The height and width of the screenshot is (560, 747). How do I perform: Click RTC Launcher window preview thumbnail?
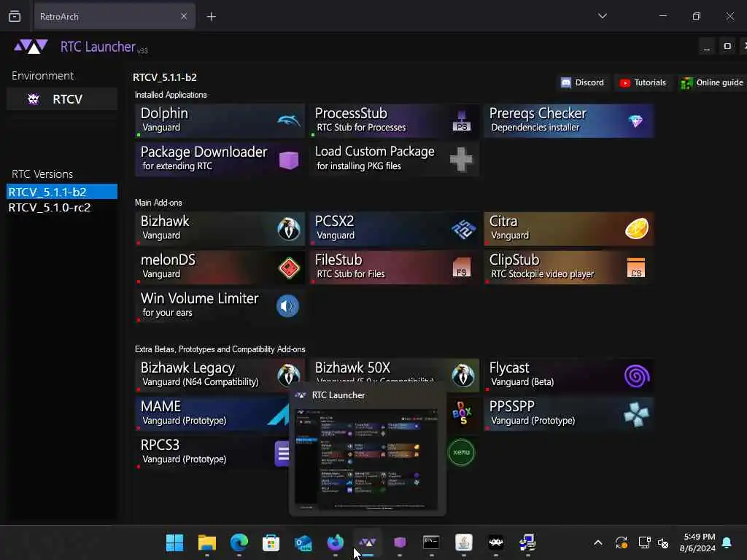(x=368, y=458)
